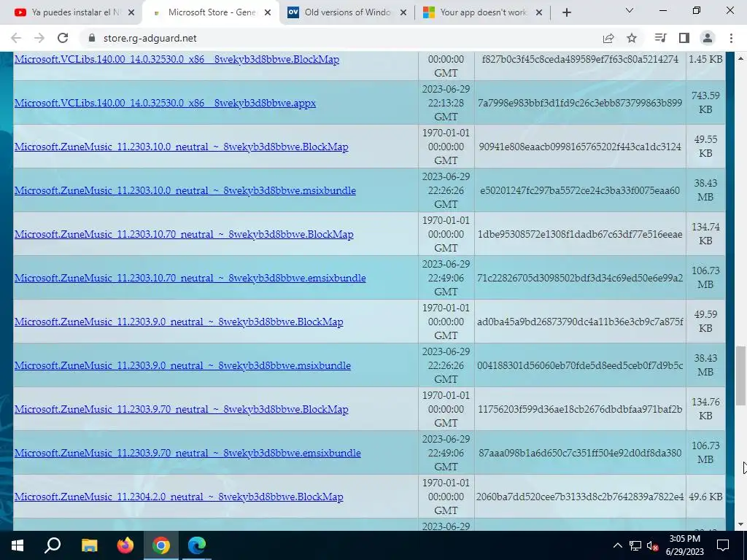Close the Microsoft Store tab

tap(268, 12)
